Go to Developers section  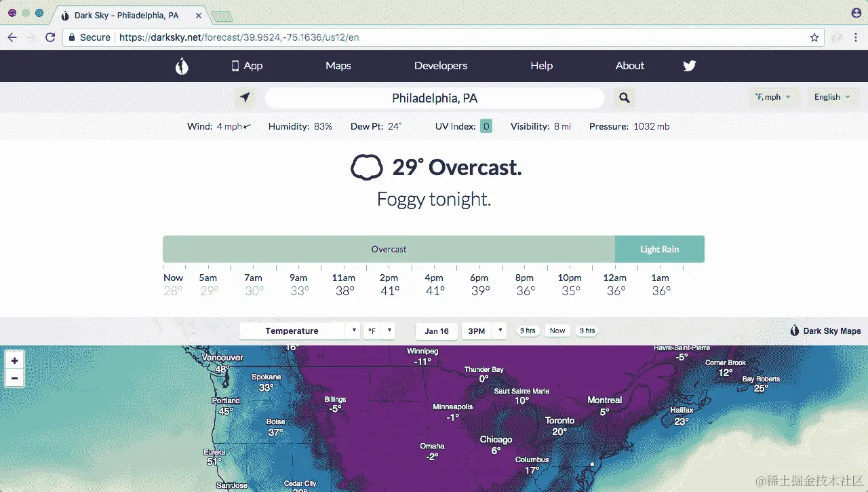441,66
